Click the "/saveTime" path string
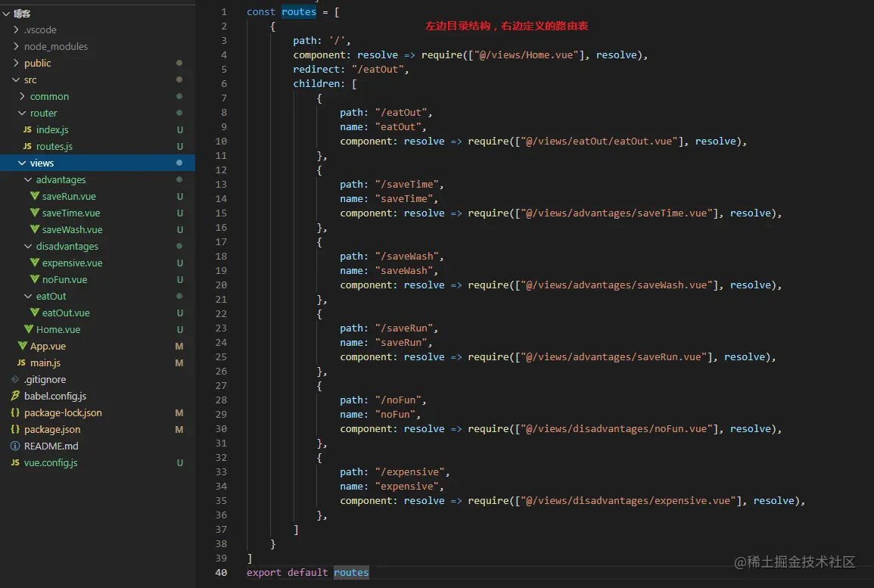 406,185
